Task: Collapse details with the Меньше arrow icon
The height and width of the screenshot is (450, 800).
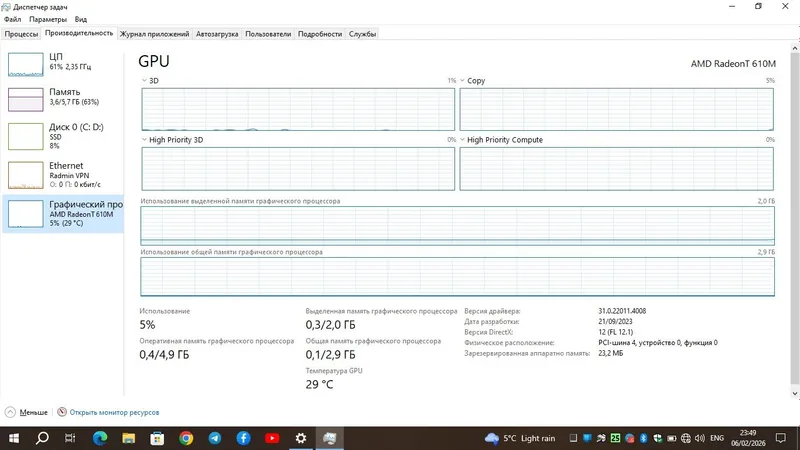Action: [10, 412]
